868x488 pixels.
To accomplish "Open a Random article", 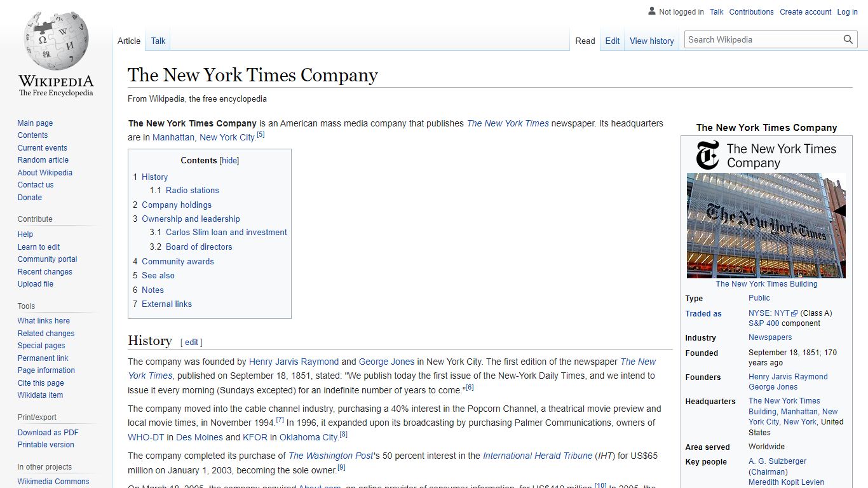I will click(43, 160).
